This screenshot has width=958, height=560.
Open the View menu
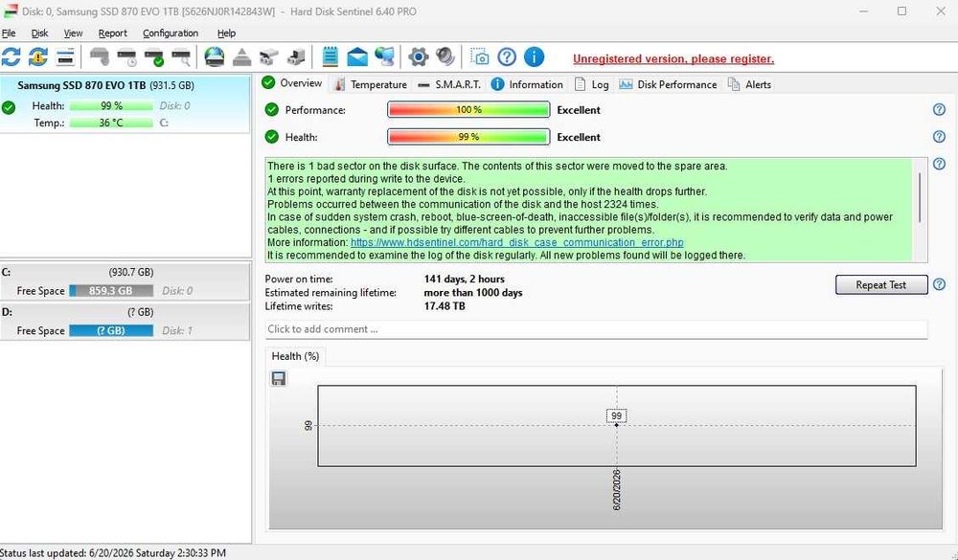coord(74,33)
